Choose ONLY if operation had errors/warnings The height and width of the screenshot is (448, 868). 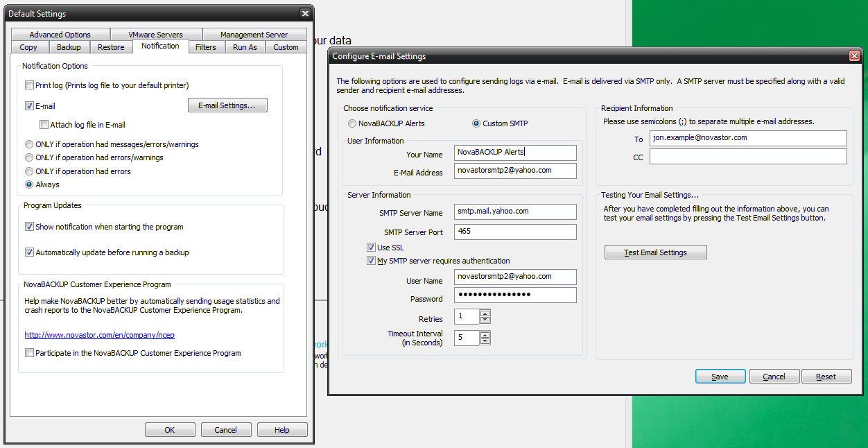coord(29,157)
